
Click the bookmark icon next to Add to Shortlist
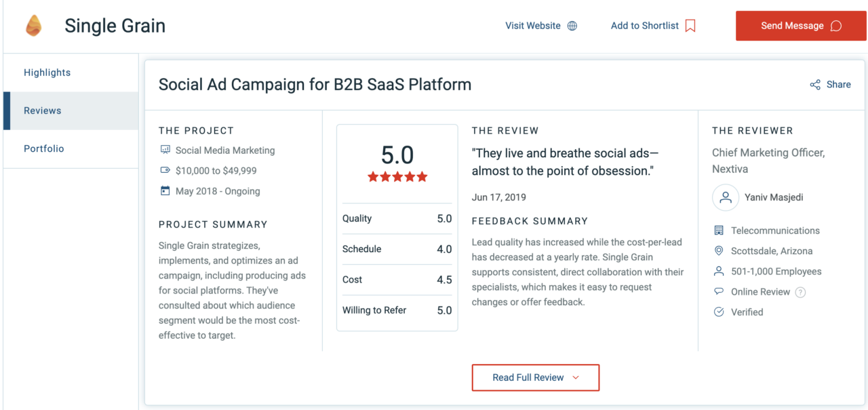pyautogui.click(x=690, y=26)
